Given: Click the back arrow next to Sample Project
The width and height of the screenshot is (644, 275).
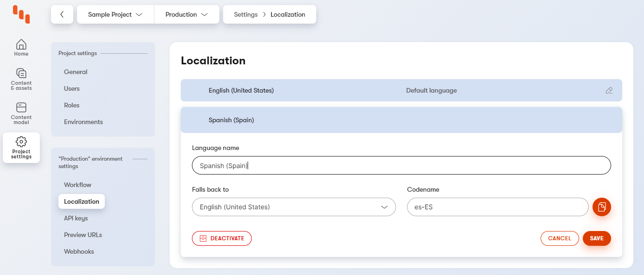Looking at the screenshot, I should (62, 14).
